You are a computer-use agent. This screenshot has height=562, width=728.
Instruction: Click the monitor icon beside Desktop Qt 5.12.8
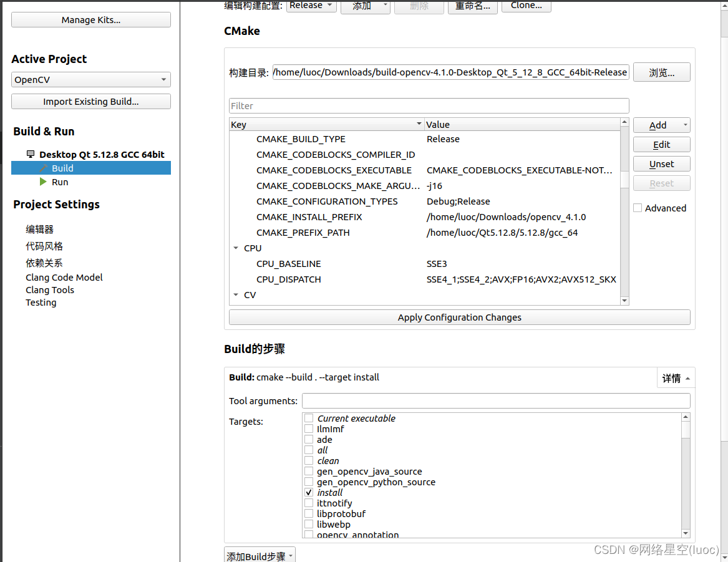pyautogui.click(x=31, y=154)
